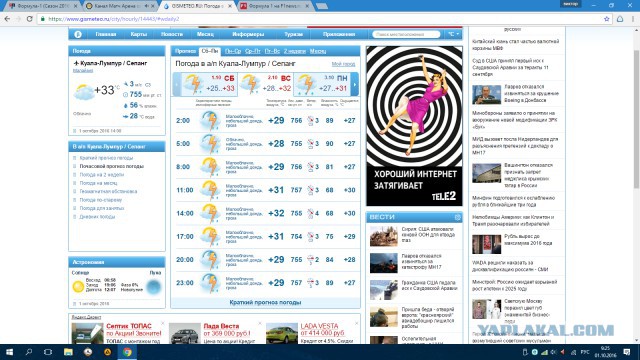Image resolution: width=640 pixels, height=360 pixels.
Task: Click the thunderstorm icon for 2:00
Action: 210,120
